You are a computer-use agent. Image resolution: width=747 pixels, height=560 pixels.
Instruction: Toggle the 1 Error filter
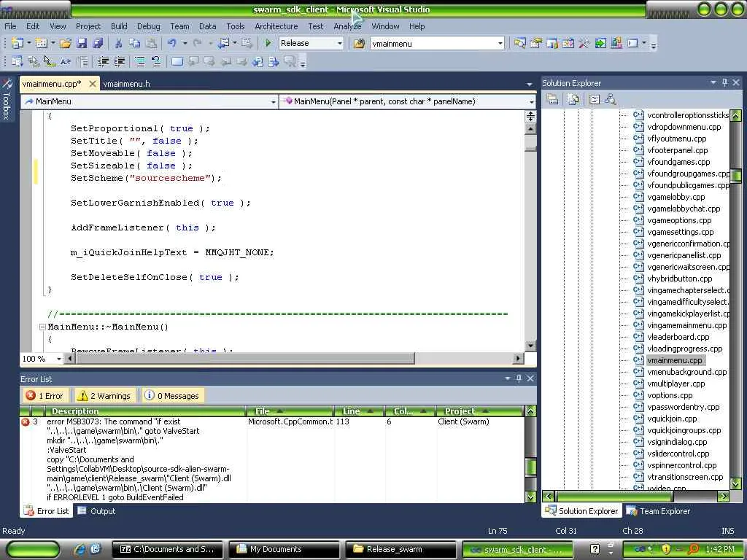(x=46, y=396)
